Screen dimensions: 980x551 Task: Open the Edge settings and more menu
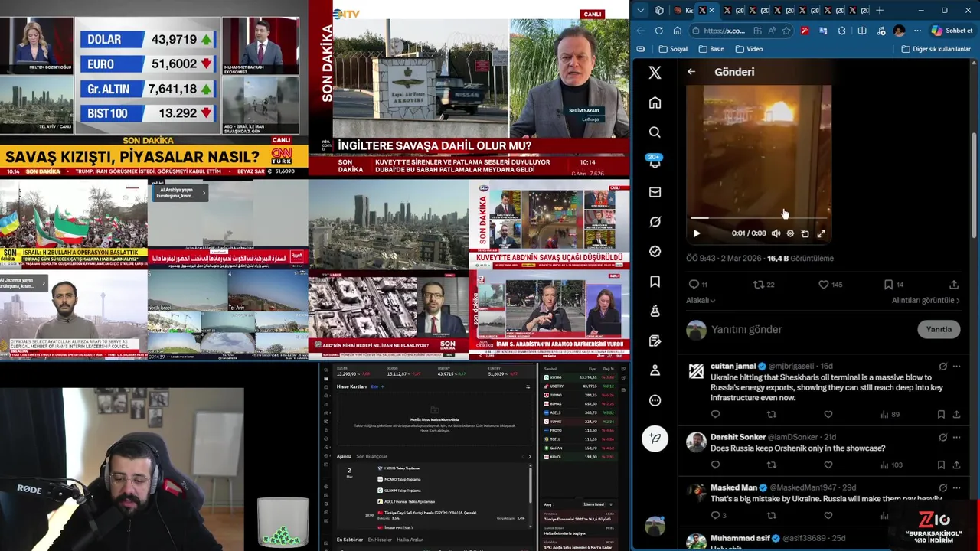pyautogui.click(x=917, y=31)
